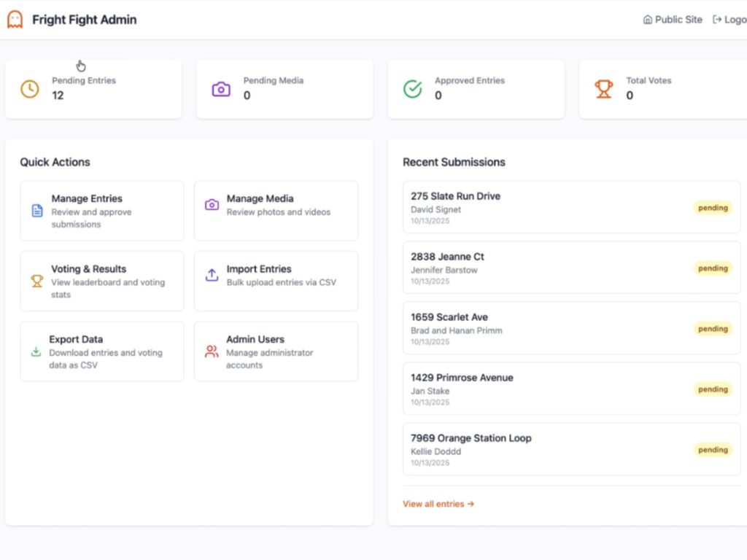Click the Recent Submissions heading
This screenshot has width=747, height=560.
coord(454,163)
